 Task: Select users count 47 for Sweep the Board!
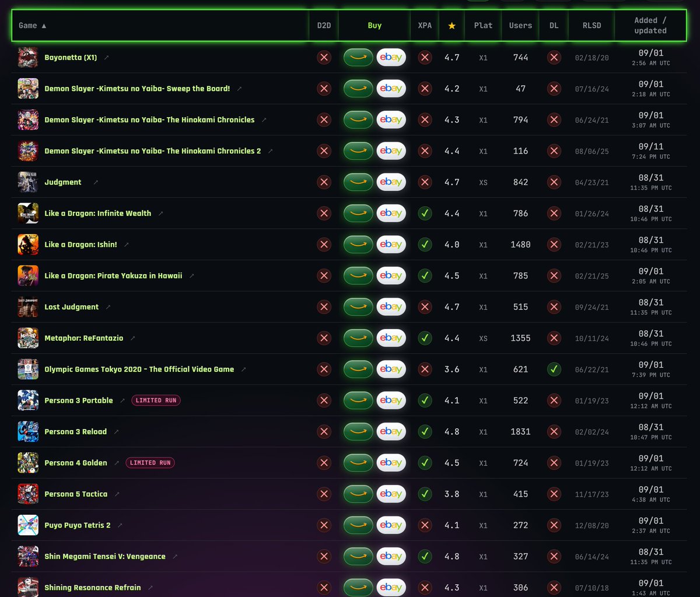[520, 89]
